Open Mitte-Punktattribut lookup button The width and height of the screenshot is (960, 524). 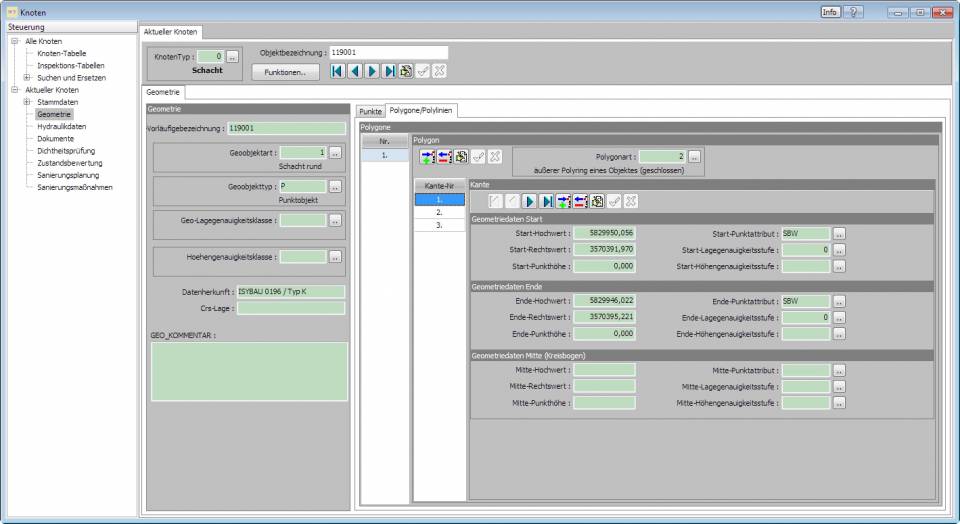coord(839,370)
